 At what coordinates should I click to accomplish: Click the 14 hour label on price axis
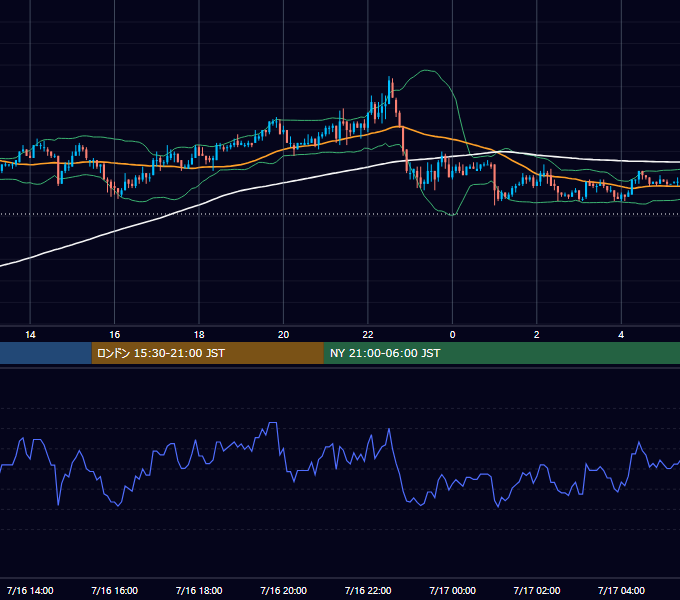(x=30, y=335)
